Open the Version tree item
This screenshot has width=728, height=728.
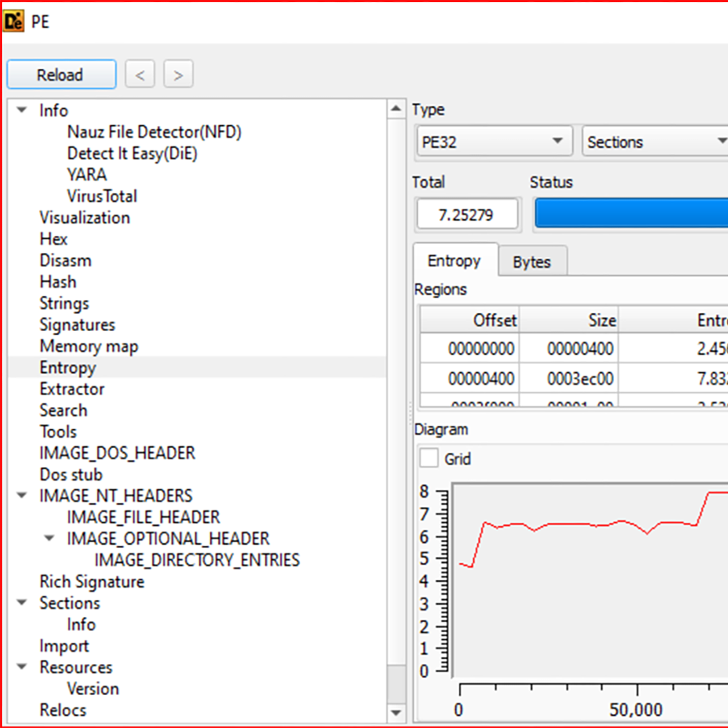tap(93, 688)
